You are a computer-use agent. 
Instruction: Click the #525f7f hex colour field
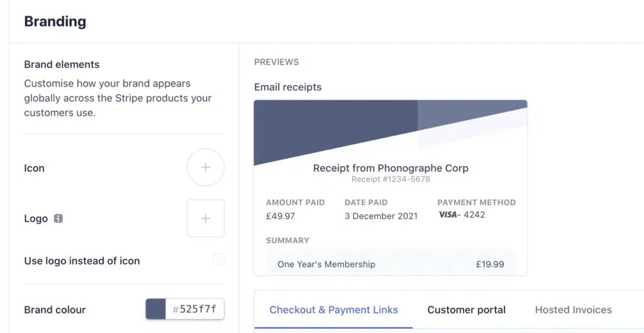pos(195,309)
